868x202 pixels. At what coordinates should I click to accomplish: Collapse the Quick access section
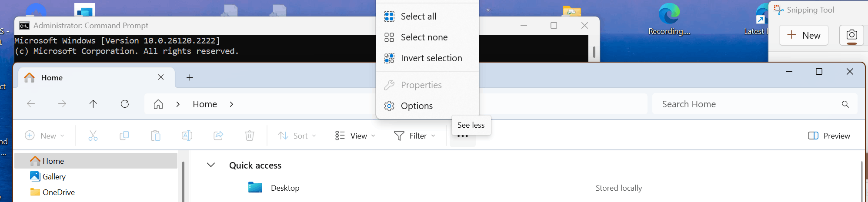[211, 165]
